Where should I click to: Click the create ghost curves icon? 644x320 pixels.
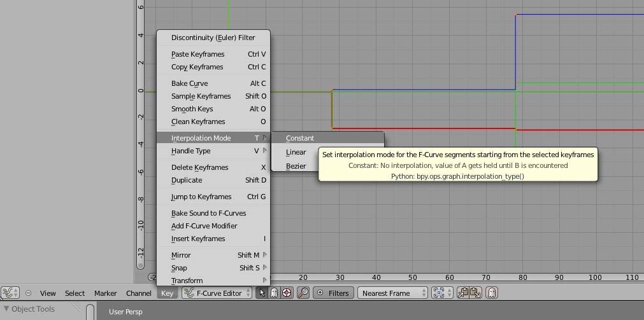tap(492, 293)
